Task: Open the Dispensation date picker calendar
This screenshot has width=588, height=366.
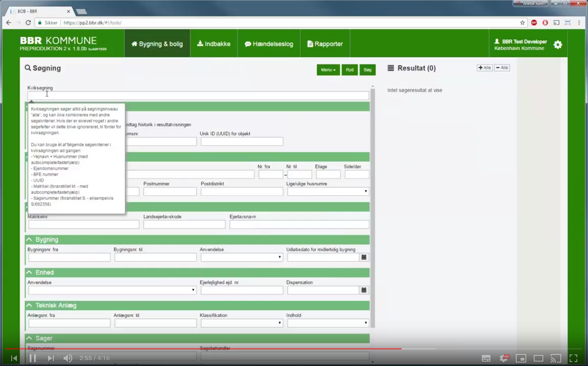Action: coord(364,290)
